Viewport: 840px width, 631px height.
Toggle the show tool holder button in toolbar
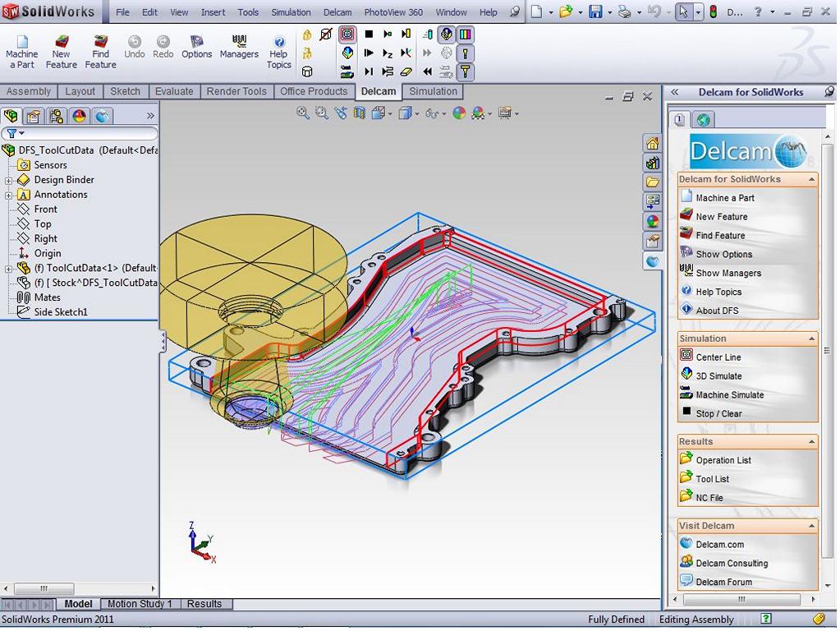click(465, 71)
